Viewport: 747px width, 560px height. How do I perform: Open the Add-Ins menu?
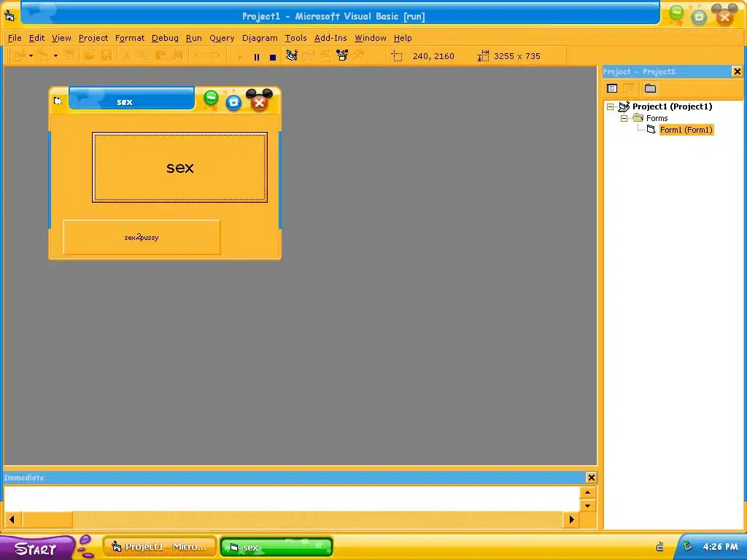[x=330, y=38]
